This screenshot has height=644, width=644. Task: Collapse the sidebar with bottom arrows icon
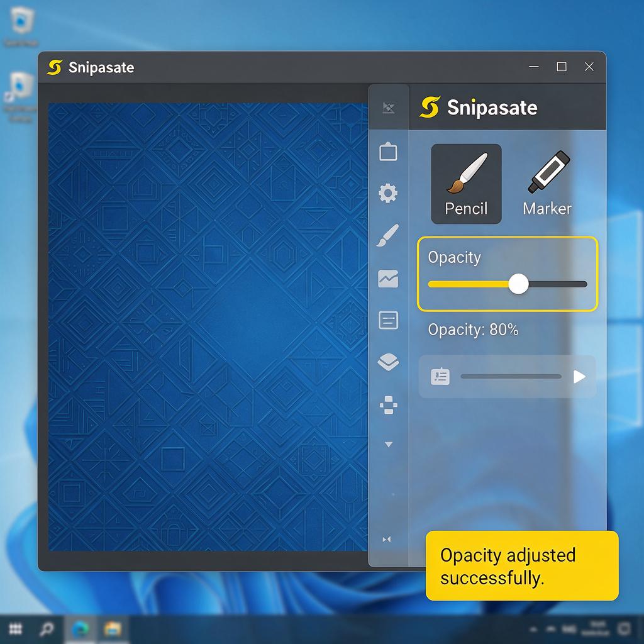387,539
